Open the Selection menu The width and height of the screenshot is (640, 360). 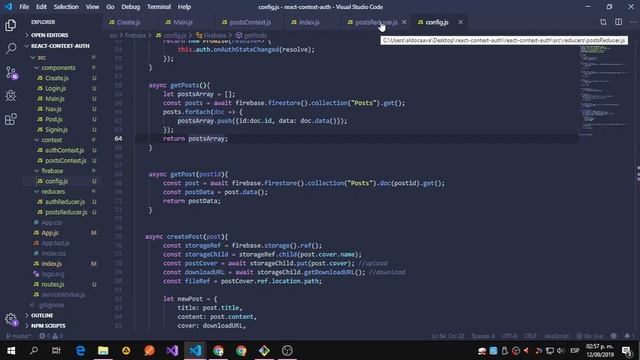click(66, 7)
